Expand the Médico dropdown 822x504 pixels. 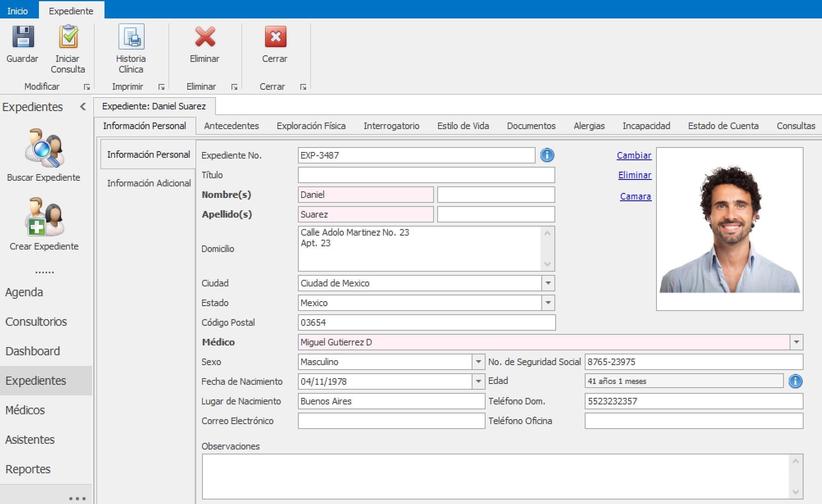point(796,342)
